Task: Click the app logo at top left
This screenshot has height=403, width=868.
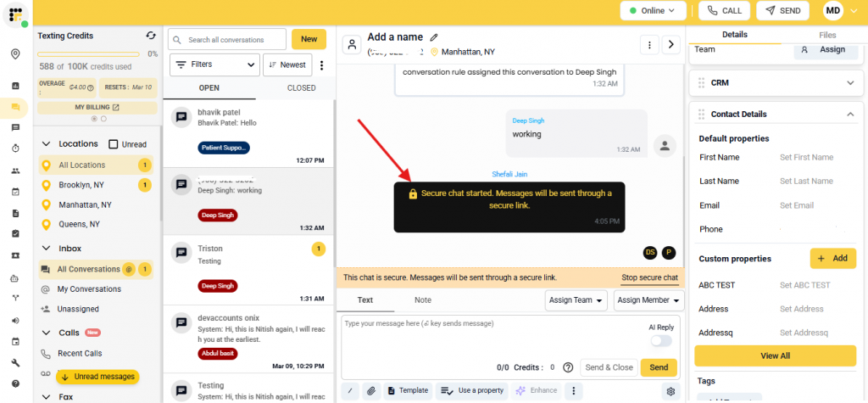Action: pyautogui.click(x=15, y=15)
